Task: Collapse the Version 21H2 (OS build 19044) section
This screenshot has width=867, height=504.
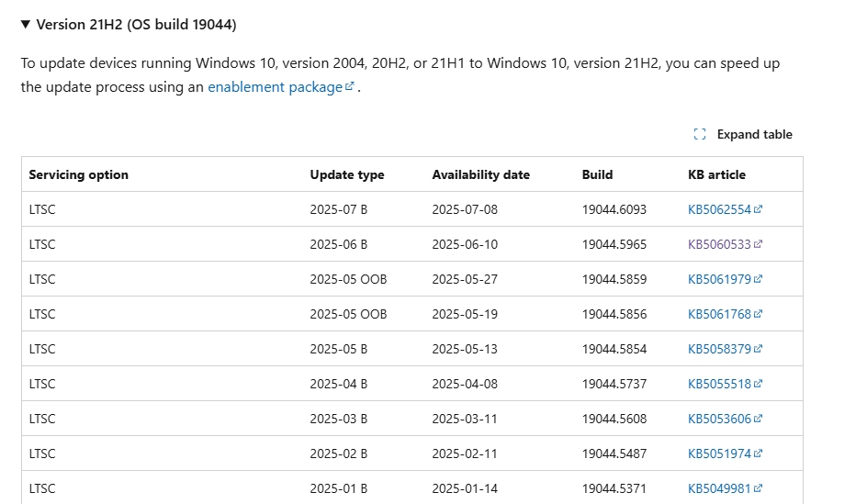Action: [x=129, y=25]
